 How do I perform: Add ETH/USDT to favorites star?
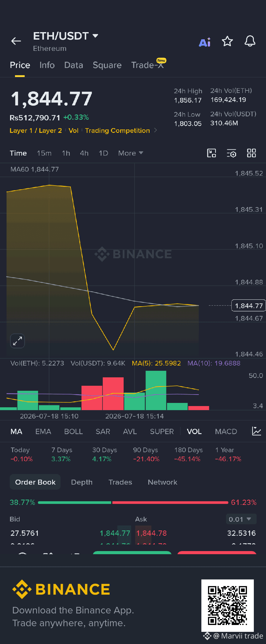[x=227, y=41]
